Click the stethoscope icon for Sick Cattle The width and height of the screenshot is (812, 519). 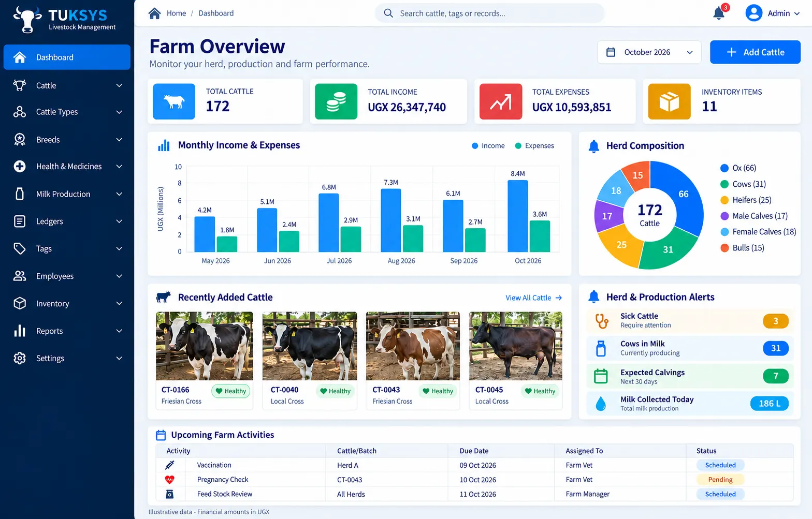click(601, 321)
